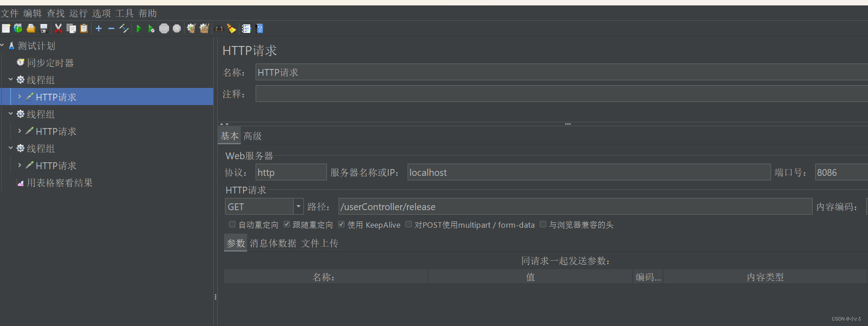
Task: Uncheck the 跟随重定向 checkbox
Action: [x=287, y=224]
